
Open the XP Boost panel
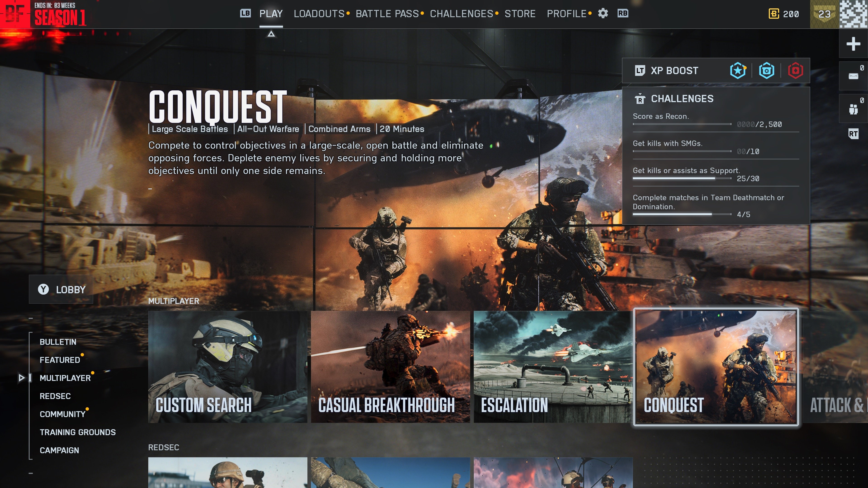pos(674,71)
